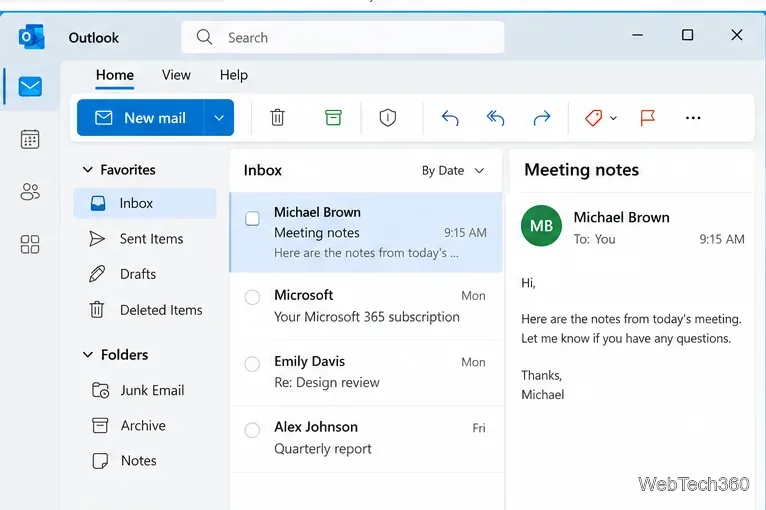This screenshot has width=766, height=510.
Task: Switch to the Help tab
Action: point(234,75)
